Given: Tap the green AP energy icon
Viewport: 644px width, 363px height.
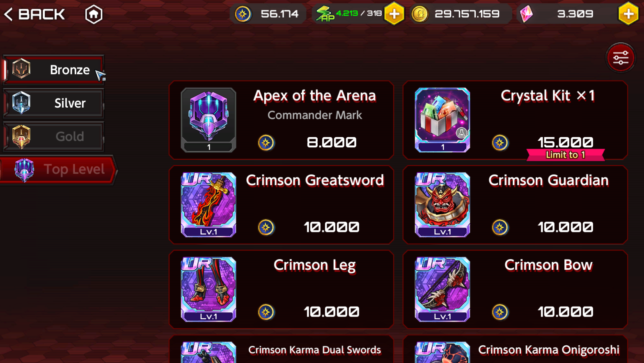Looking at the screenshot, I should pyautogui.click(x=325, y=14).
